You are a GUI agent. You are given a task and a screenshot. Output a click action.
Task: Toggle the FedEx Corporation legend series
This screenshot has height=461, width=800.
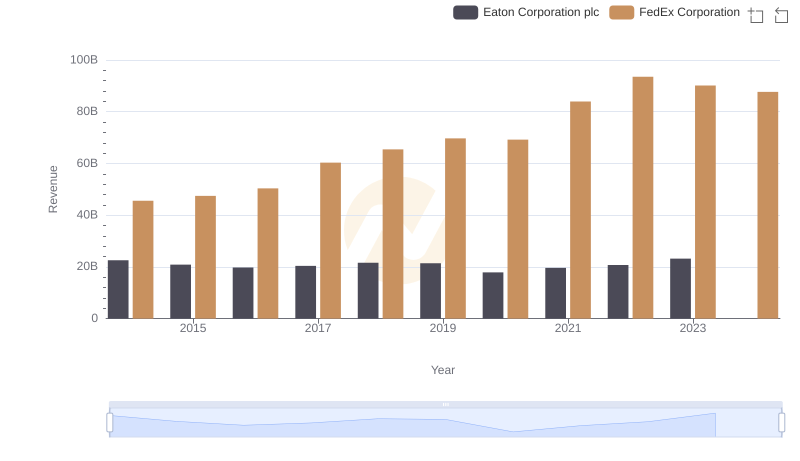tap(674, 12)
